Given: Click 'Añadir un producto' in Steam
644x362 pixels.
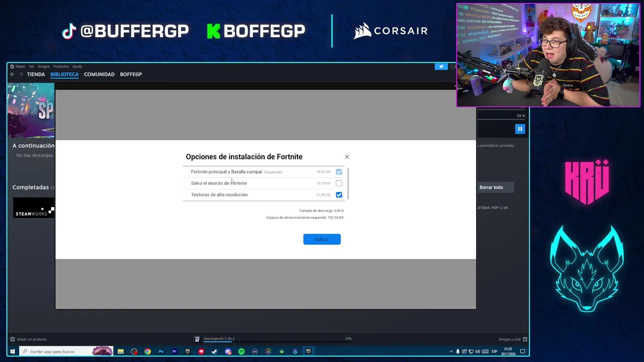Looking at the screenshot, I should 28,339.
